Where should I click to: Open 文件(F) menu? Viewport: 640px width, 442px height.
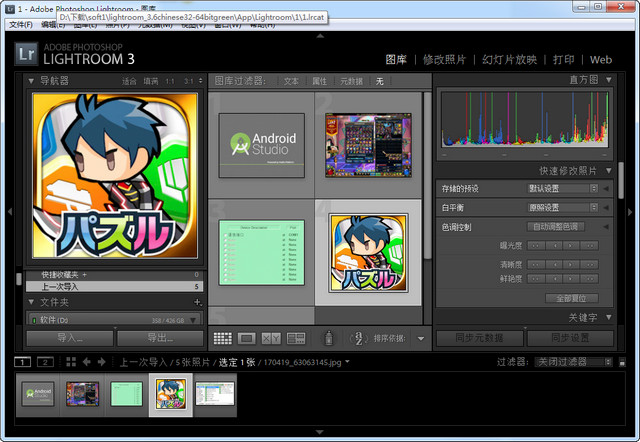pos(20,25)
